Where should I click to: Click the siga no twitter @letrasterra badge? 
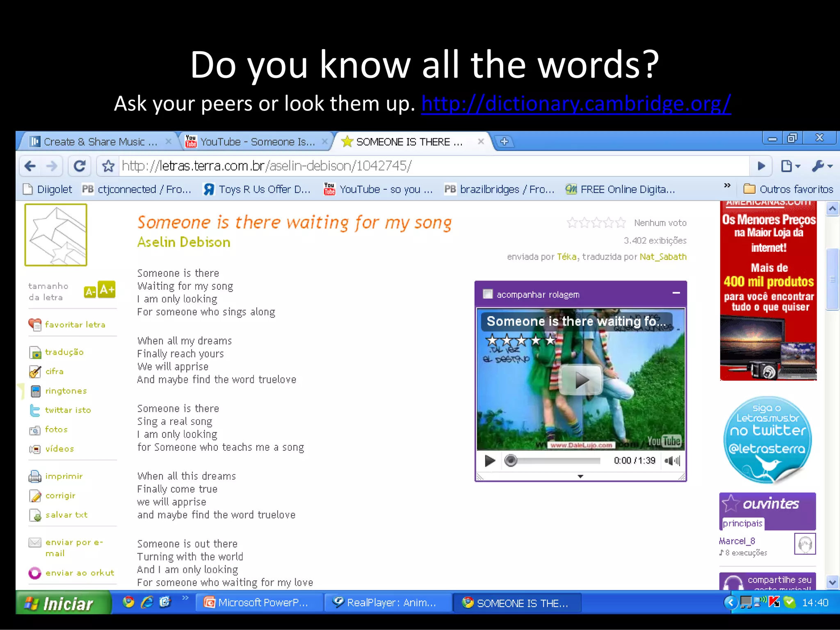(768, 440)
